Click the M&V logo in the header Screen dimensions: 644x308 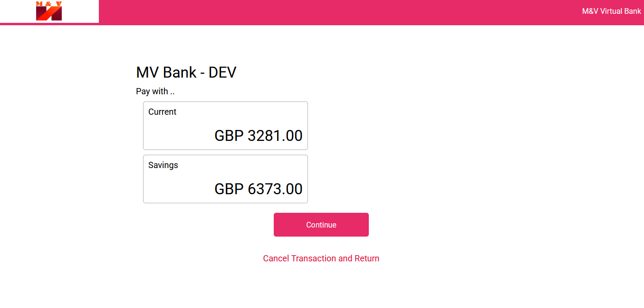pyautogui.click(x=49, y=11)
